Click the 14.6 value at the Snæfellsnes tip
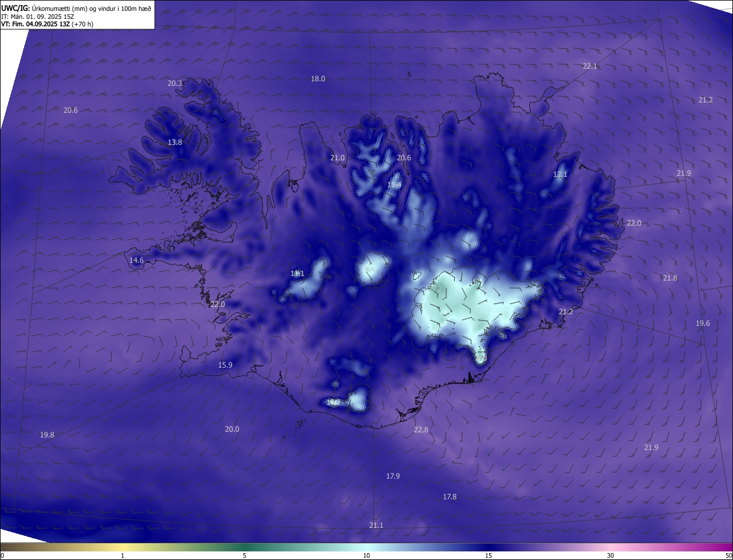The image size is (733, 560). pos(136,261)
